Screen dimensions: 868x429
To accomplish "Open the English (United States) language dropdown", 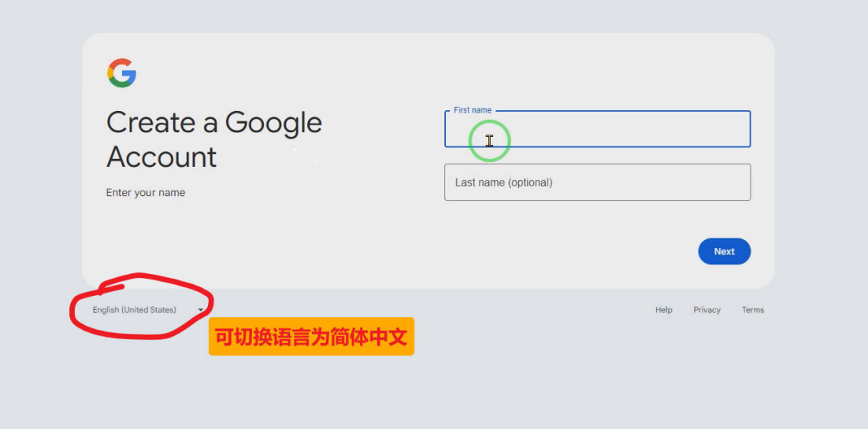I will coord(147,310).
